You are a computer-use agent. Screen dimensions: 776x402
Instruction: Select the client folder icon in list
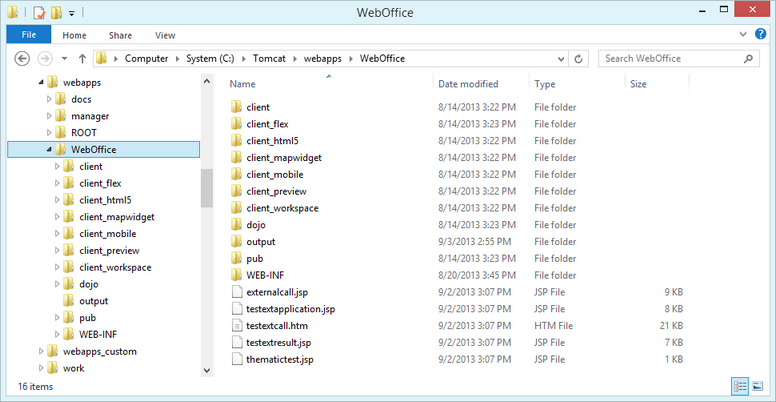tap(237, 107)
